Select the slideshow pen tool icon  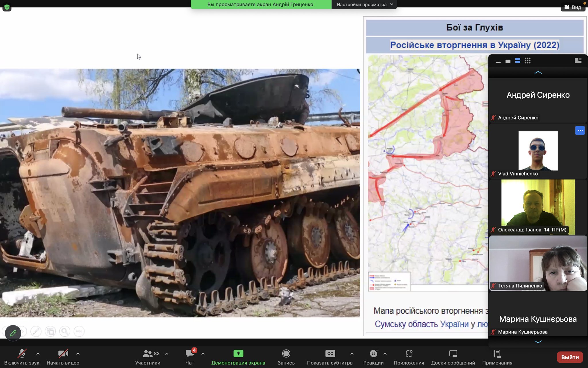click(x=36, y=331)
